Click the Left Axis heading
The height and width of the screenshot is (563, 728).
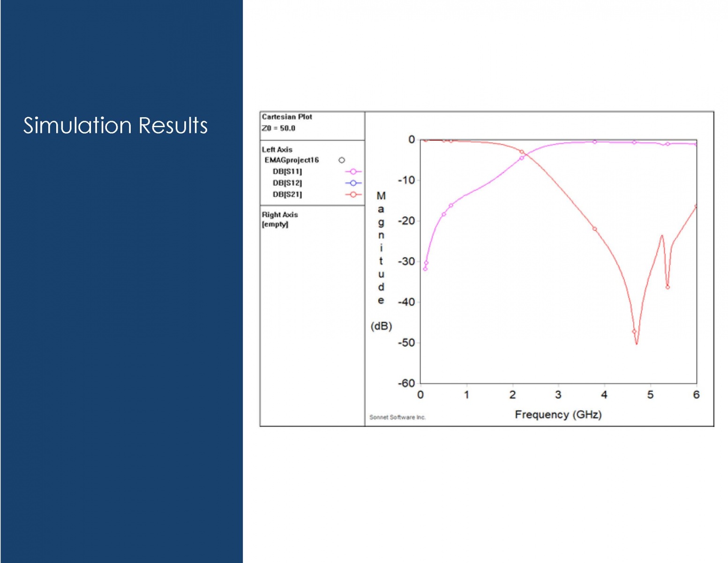coord(277,150)
